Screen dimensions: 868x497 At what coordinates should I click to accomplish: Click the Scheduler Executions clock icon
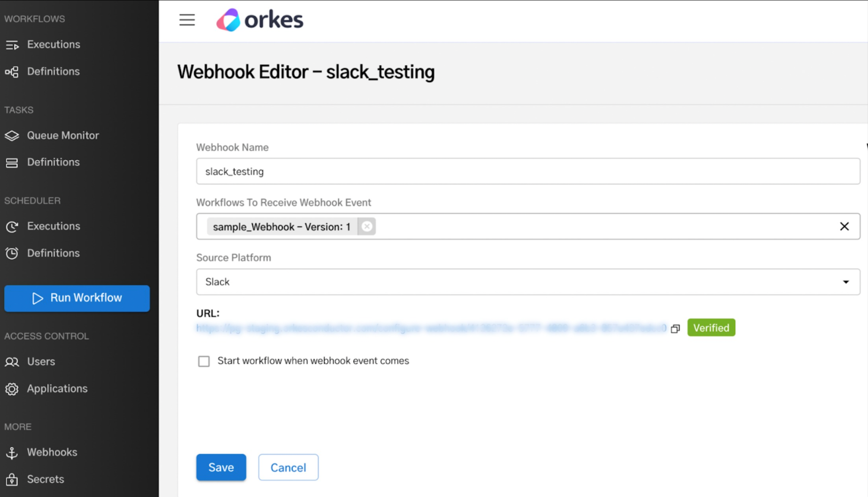(13, 226)
